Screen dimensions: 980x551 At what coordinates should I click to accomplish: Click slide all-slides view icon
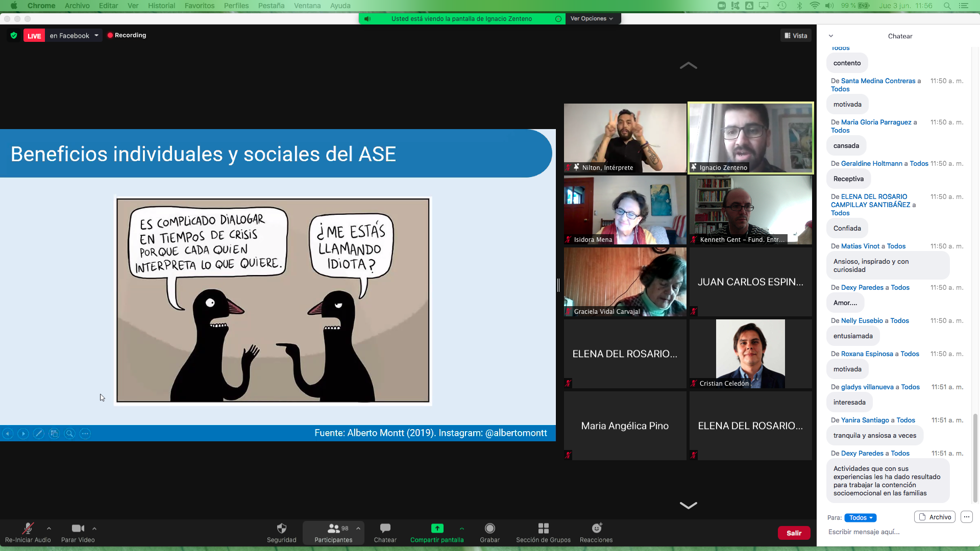54,434
